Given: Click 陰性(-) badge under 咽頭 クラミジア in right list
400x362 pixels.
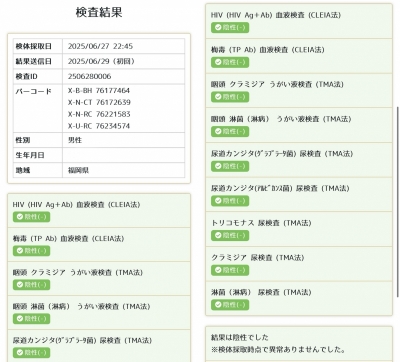Looking at the screenshot, I should [230, 97].
